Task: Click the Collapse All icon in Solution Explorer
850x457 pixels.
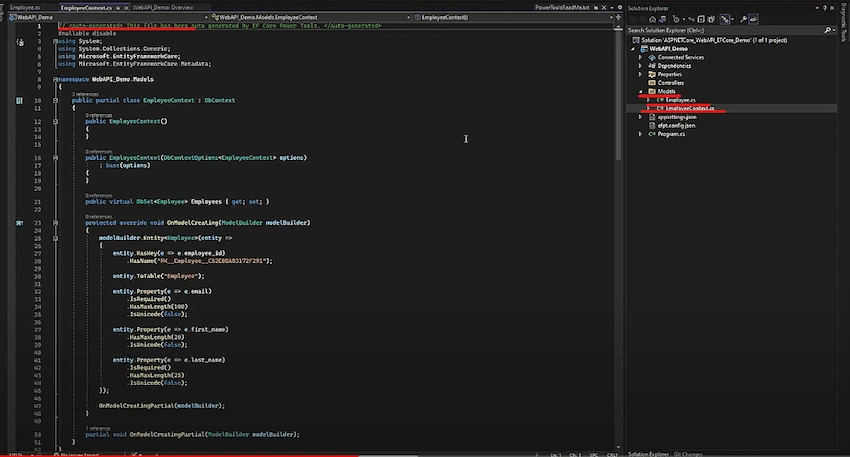Action: click(701, 19)
